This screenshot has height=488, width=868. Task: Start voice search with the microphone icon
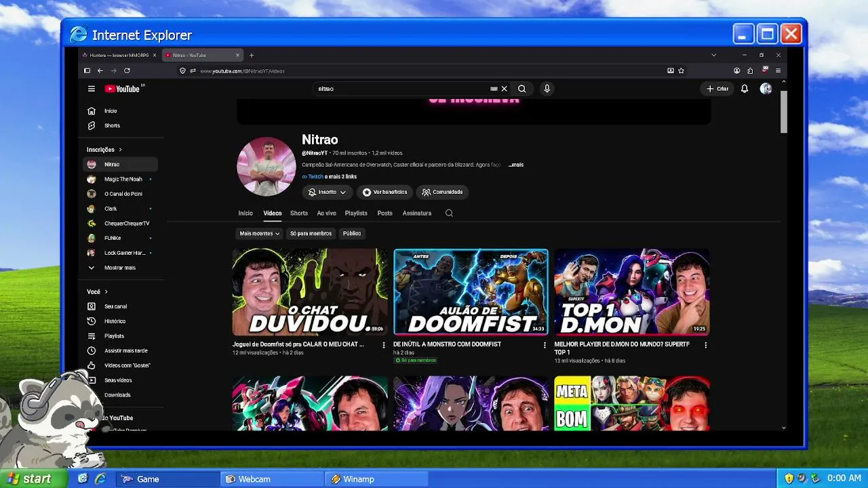pyautogui.click(x=547, y=89)
